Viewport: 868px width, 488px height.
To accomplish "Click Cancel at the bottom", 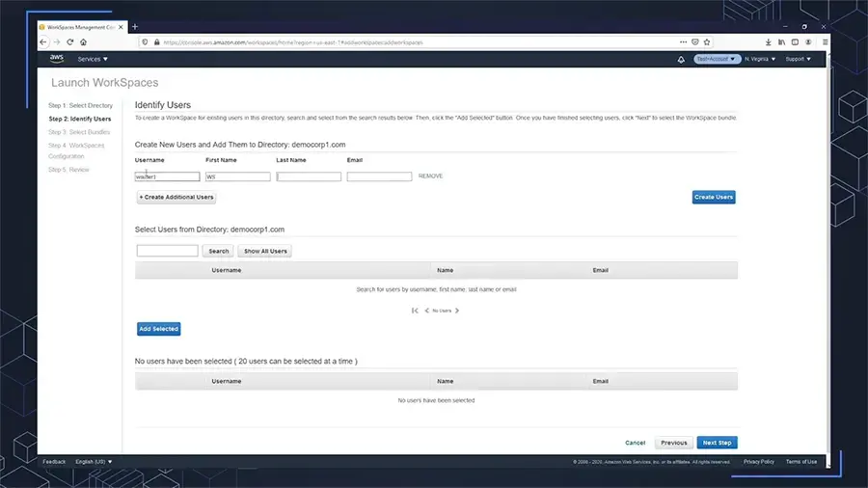I will click(x=635, y=443).
